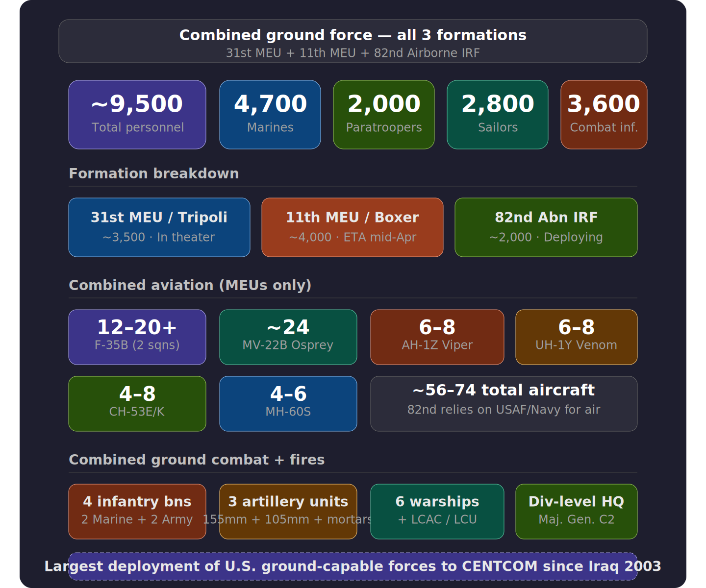This screenshot has height=588, width=706.
Task: Select the 82nd Abn IRF formation
Action: pyautogui.click(x=546, y=227)
